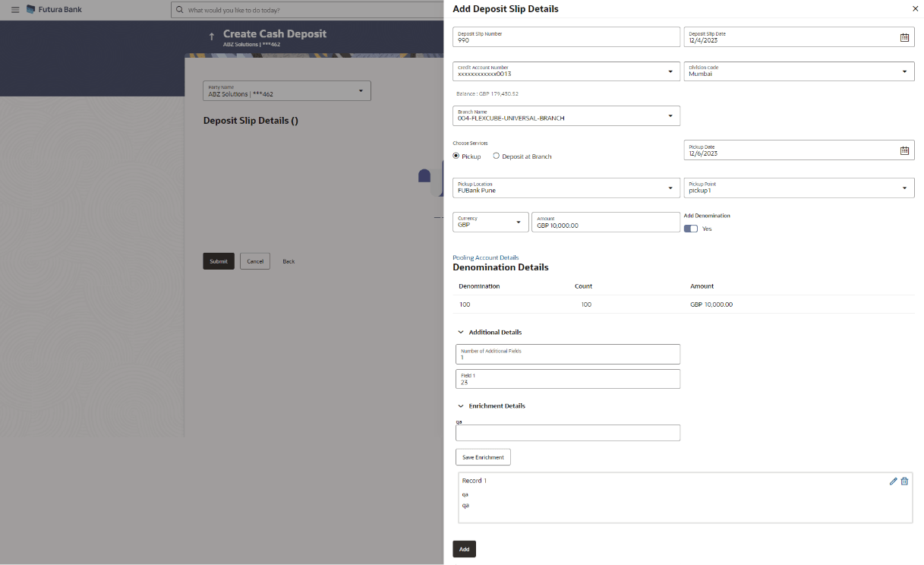Viewport: 924px width, 565px height.
Task: Open the Currency dropdown
Action: point(519,222)
